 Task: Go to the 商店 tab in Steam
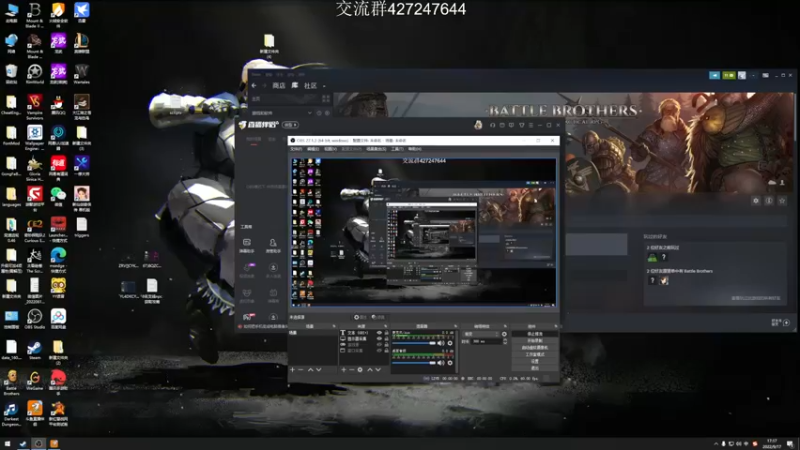point(279,86)
